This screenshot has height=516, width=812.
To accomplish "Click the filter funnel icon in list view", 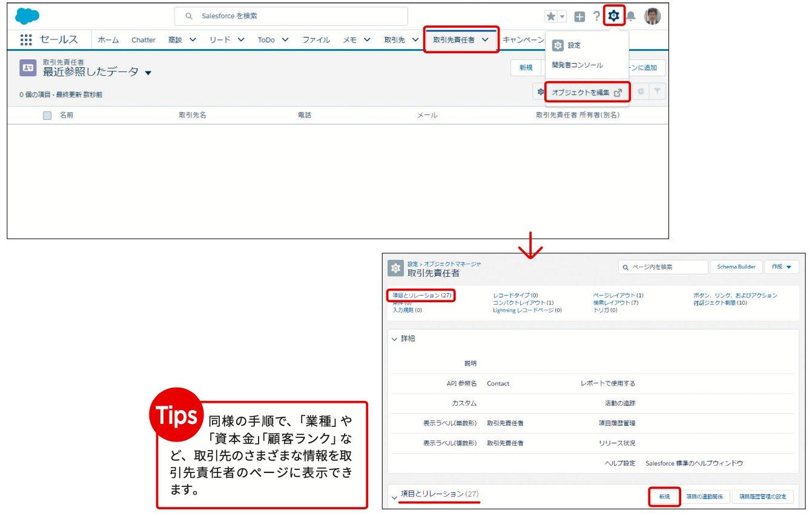I will (657, 92).
